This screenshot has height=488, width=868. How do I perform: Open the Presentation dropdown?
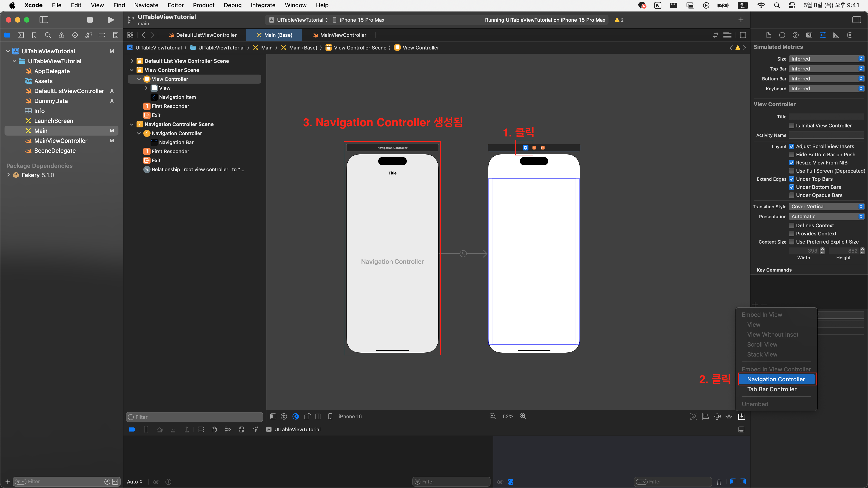click(x=827, y=217)
